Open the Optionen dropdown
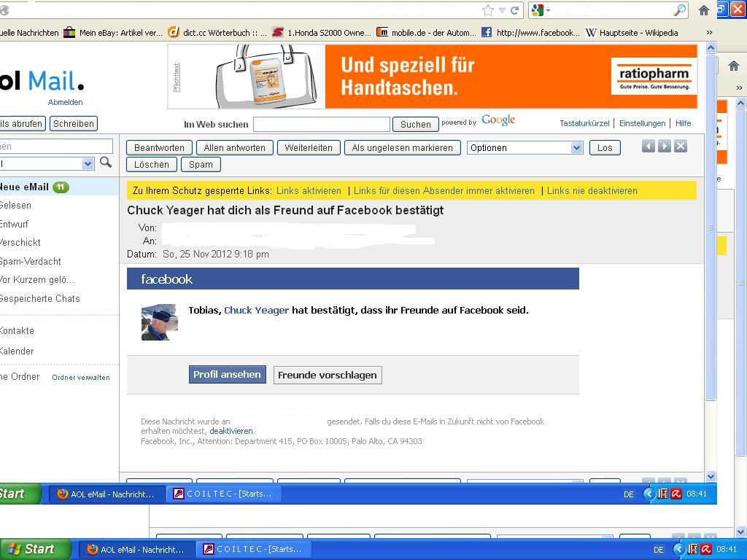747x560 pixels. [525, 147]
